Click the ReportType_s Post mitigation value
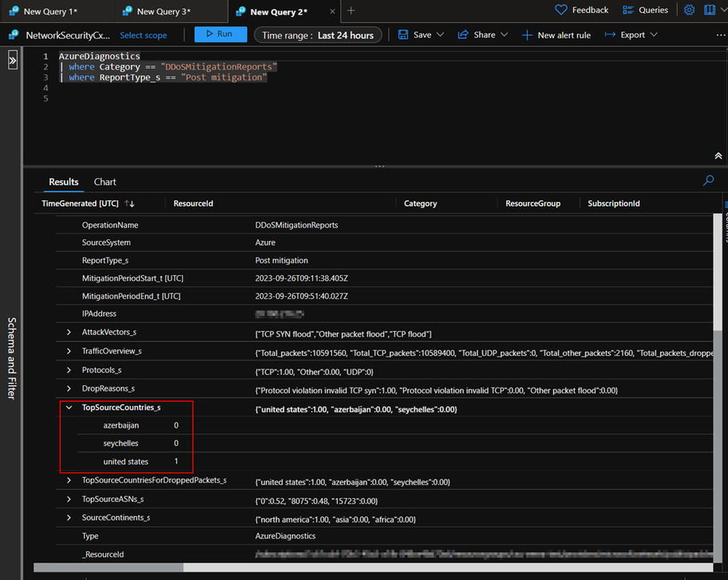This screenshot has height=580, width=728. [281, 261]
